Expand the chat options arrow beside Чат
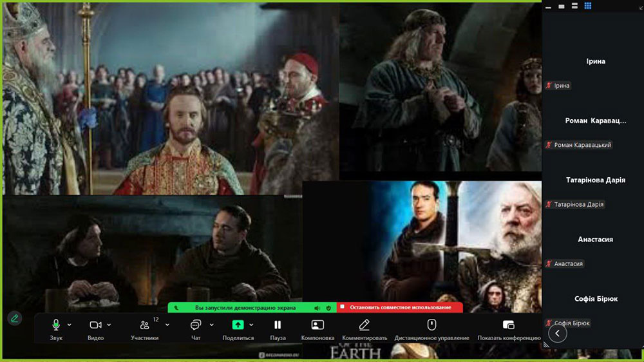 pyautogui.click(x=211, y=325)
